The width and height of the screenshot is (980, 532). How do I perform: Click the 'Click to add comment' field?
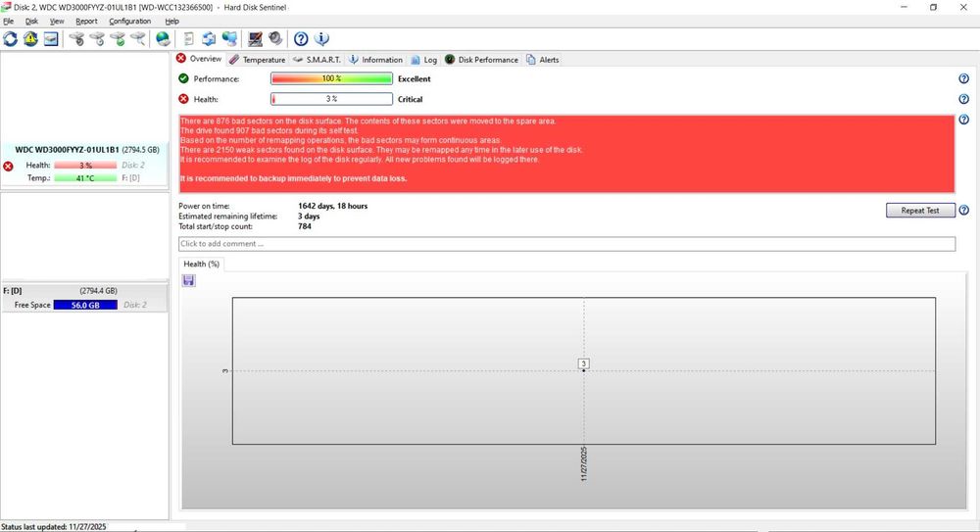pyautogui.click(x=566, y=244)
